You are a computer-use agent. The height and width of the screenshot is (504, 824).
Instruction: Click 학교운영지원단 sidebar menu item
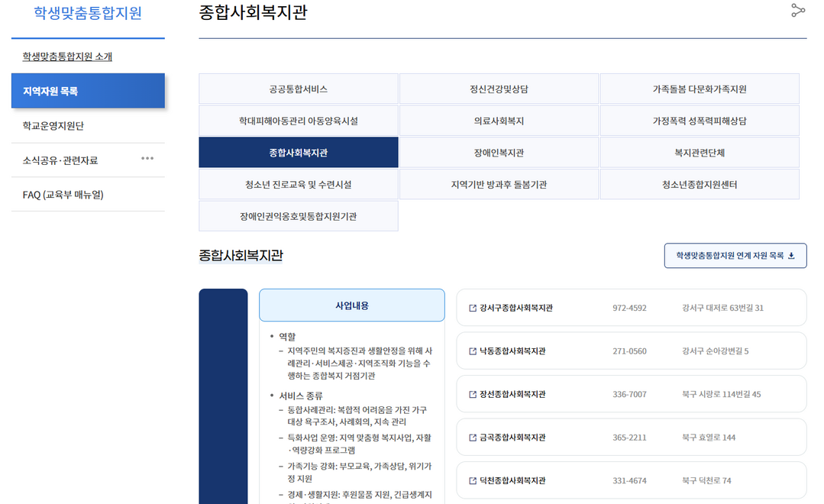(53, 126)
